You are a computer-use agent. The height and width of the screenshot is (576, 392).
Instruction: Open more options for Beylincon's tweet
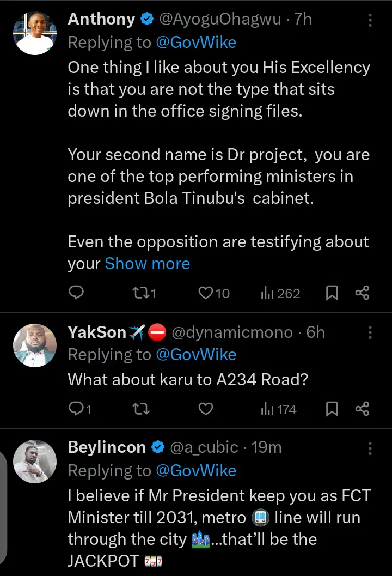[370, 448]
